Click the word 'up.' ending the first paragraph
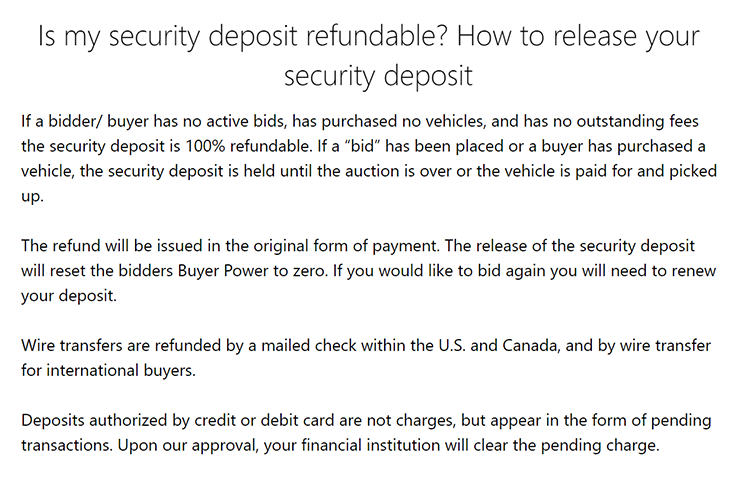 (x=32, y=196)
